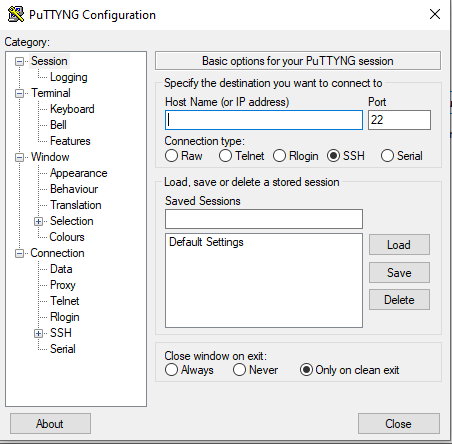Expand the SSH tree node
This screenshot has width=452, height=444.
pos(38,334)
